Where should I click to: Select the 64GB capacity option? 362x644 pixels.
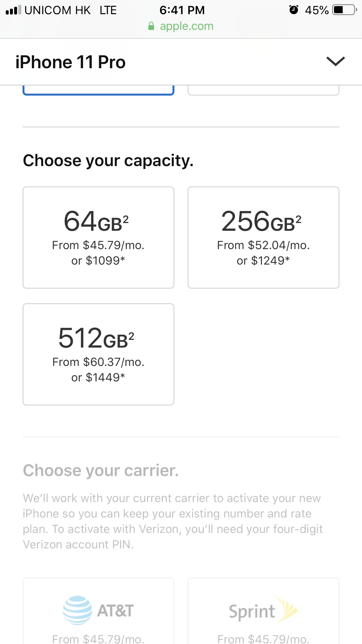(x=98, y=237)
